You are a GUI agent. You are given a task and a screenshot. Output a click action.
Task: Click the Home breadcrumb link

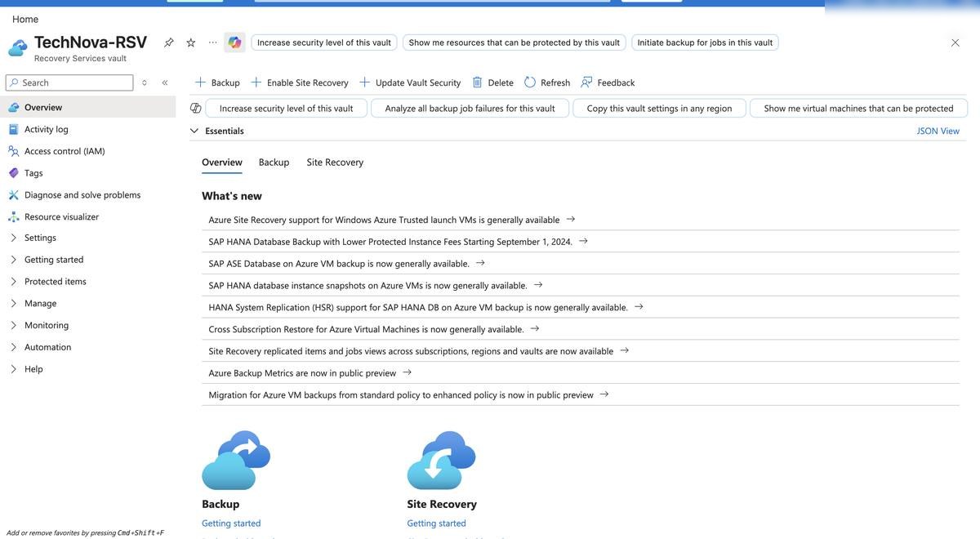[25, 19]
